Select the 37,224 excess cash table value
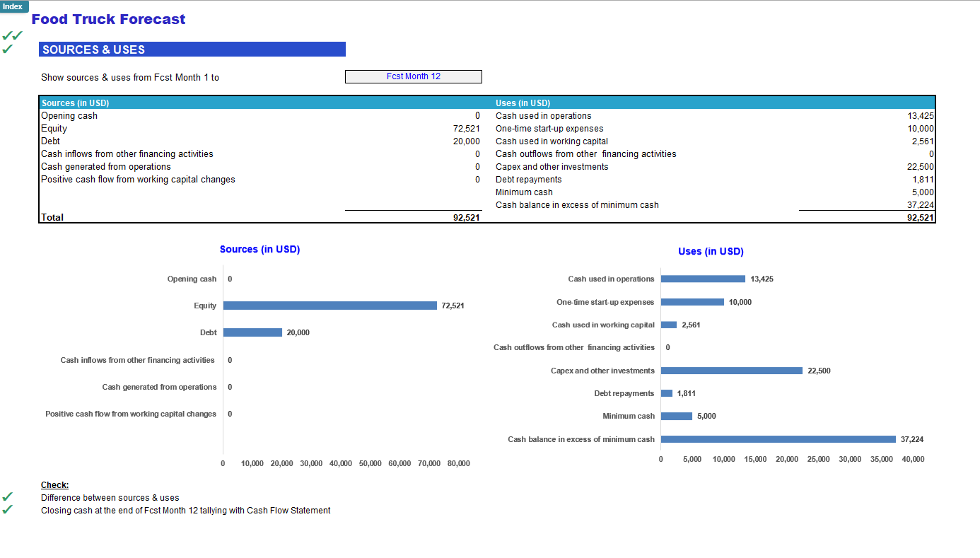This screenshot has width=980, height=558. 921,205
